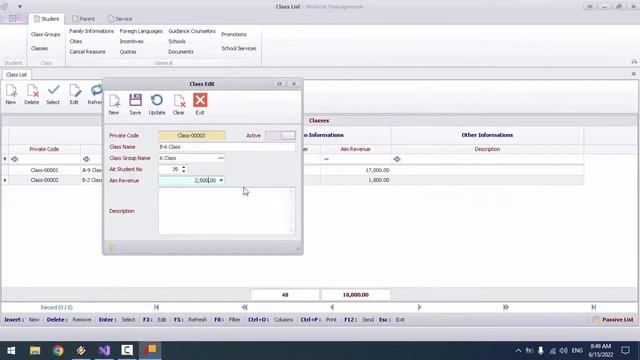Save the class in Class Edit dialog
The height and width of the screenshot is (360, 640).
pyautogui.click(x=135, y=104)
